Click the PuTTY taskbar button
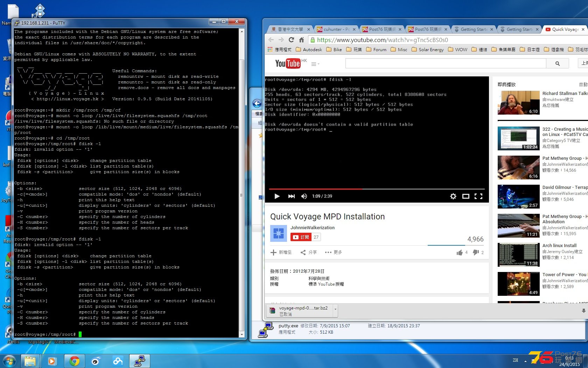The width and height of the screenshot is (588, 368). (139, 361)
